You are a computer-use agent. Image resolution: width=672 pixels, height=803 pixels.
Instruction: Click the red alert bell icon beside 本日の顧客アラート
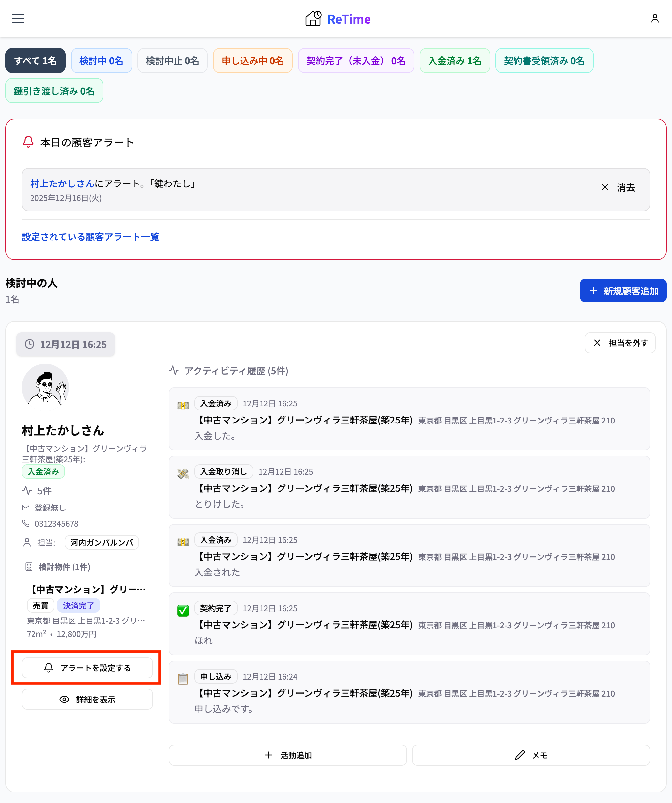point(28,142)
